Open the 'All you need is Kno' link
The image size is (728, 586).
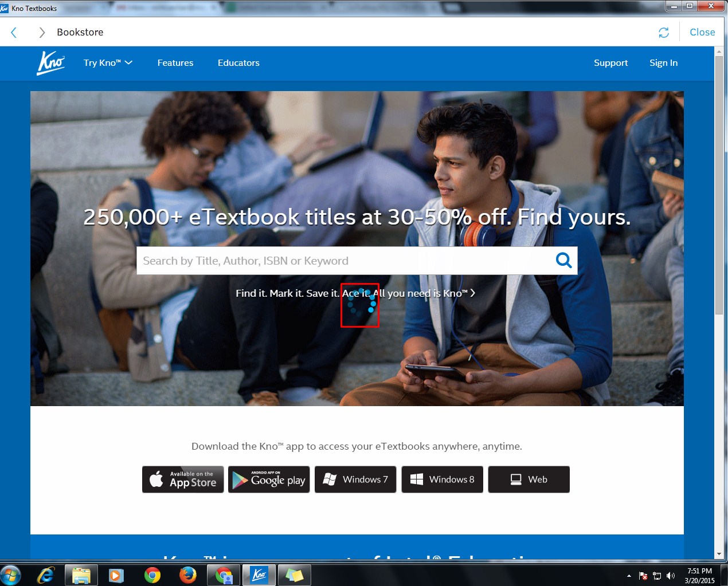[x=424, y=293]
